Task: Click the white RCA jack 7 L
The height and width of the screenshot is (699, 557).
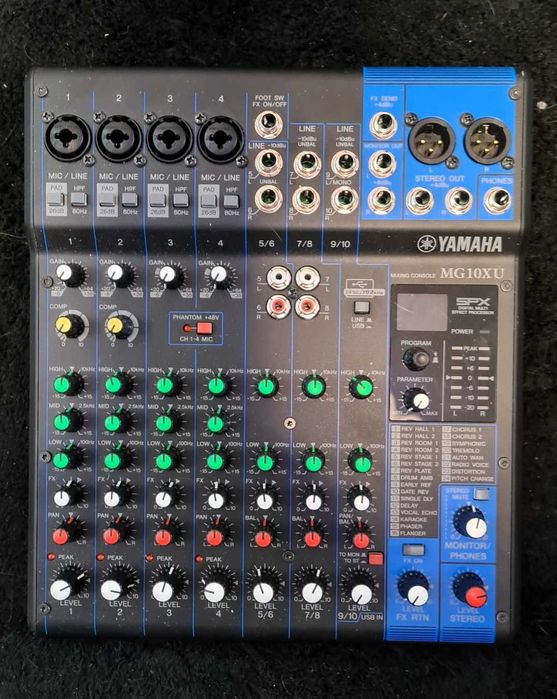Action: (308, 278)
